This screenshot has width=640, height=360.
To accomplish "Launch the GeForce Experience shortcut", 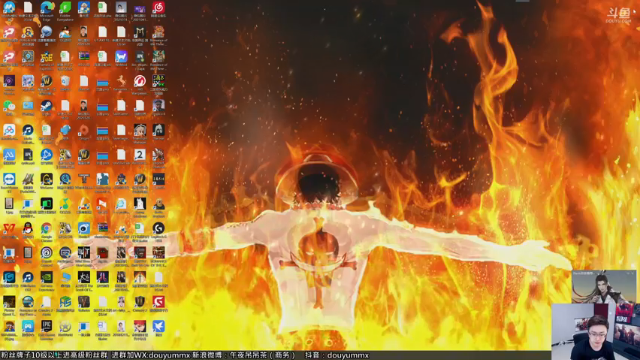I will (47, 278).
